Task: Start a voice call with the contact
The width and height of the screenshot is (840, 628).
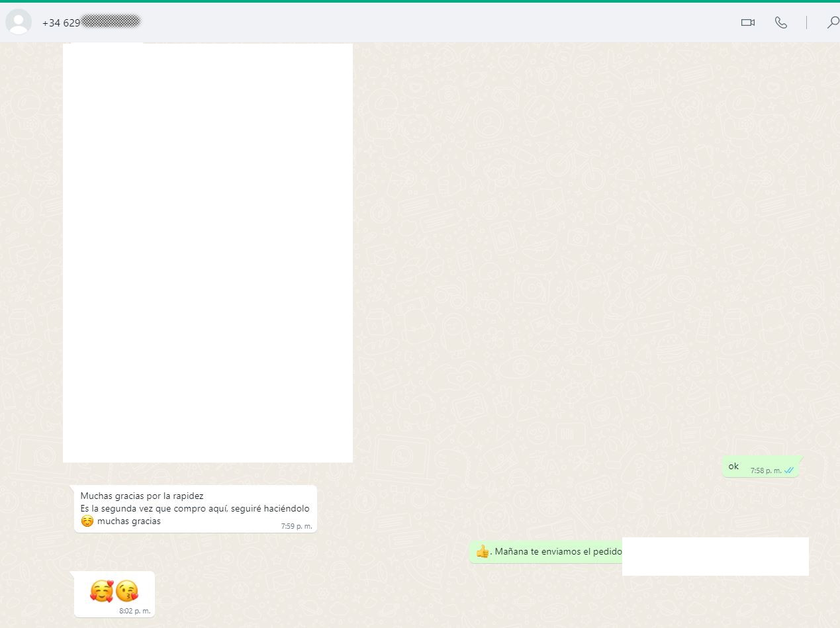Action: pos(781,22)
